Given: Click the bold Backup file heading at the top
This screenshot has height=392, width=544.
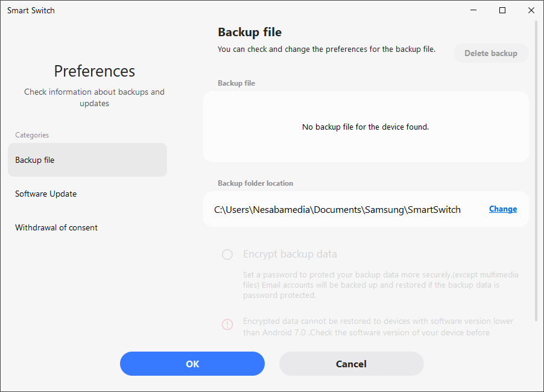Looking at the screenshot, I should coord(250,32).
